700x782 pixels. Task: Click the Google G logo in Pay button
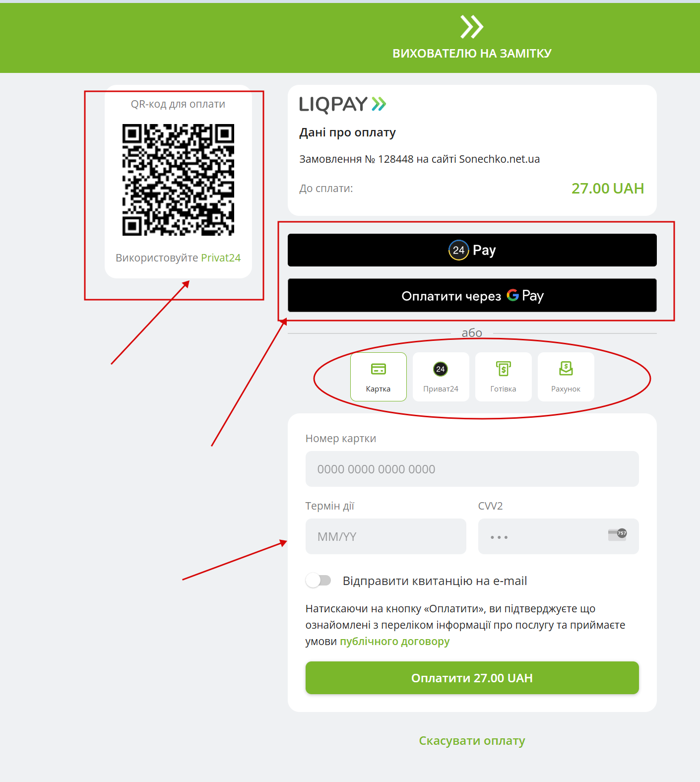[512, 295]
